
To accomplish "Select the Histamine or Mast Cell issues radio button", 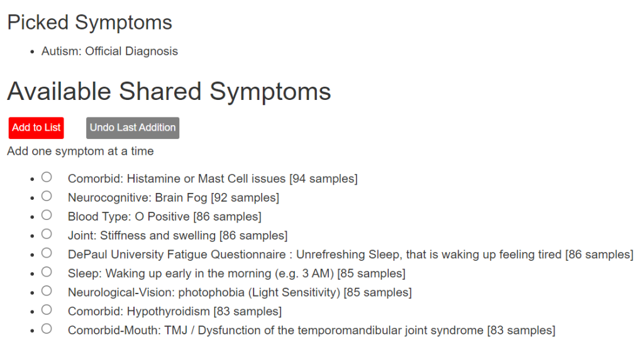I will (47, 177).
